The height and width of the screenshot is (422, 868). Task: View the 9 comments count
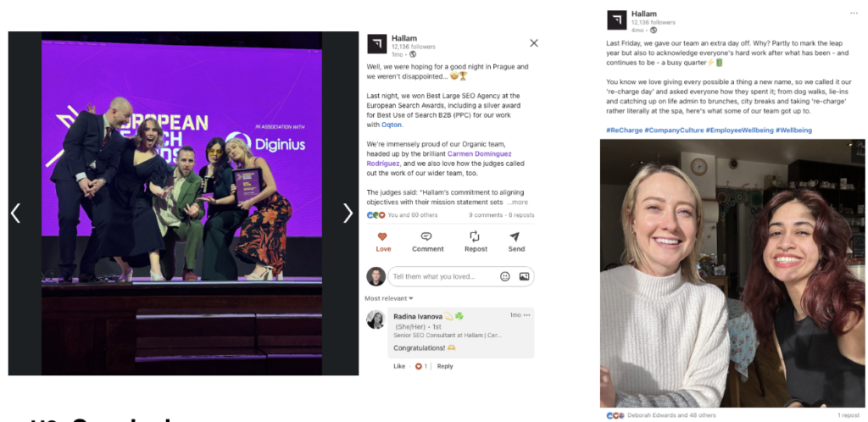coord(486,215)
